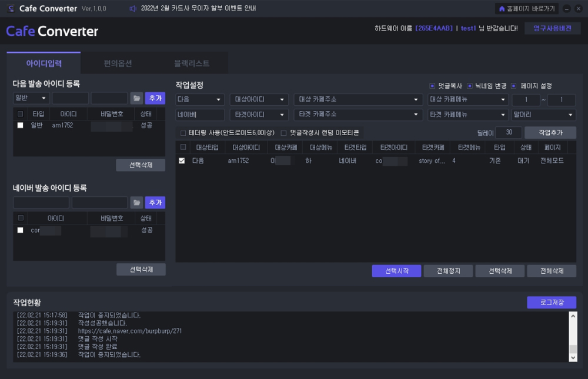The width and height of the screenshot is (588, 379).
Task: Click the Cafe Converter logo icon in title bar
Action: pos(11,8)
